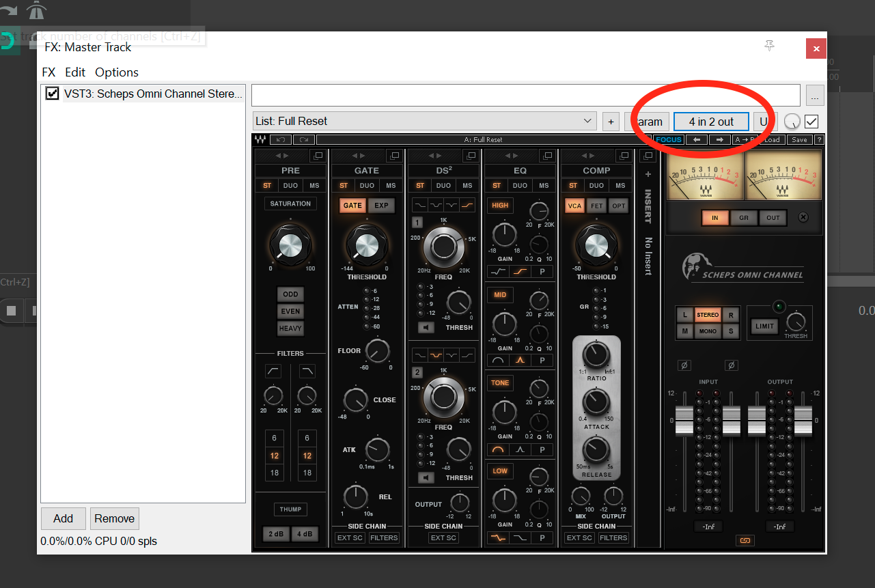The width and height of the screenshot is (875, 588).
Task: Select the wide bell shape under MID EQ band
Action: [x=499, y=360]
